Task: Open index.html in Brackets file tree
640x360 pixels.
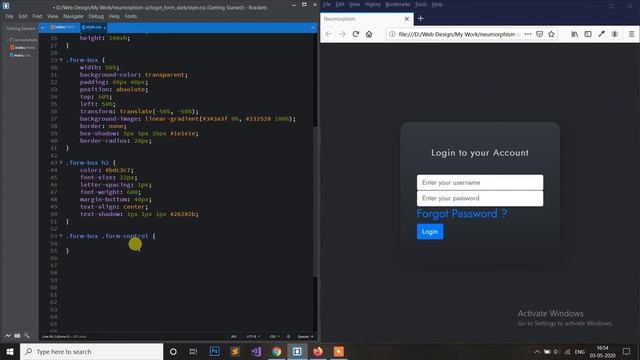Action: click(x=23, y=47)
